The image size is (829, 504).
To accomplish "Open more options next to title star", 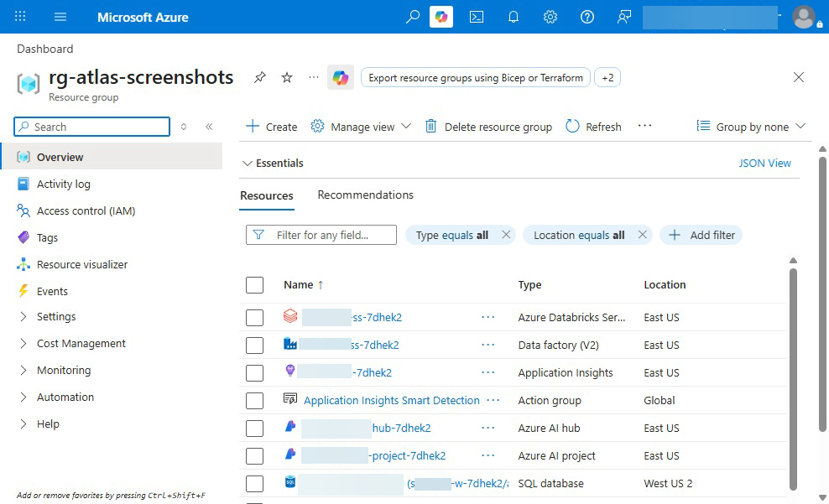I will 314,78.
